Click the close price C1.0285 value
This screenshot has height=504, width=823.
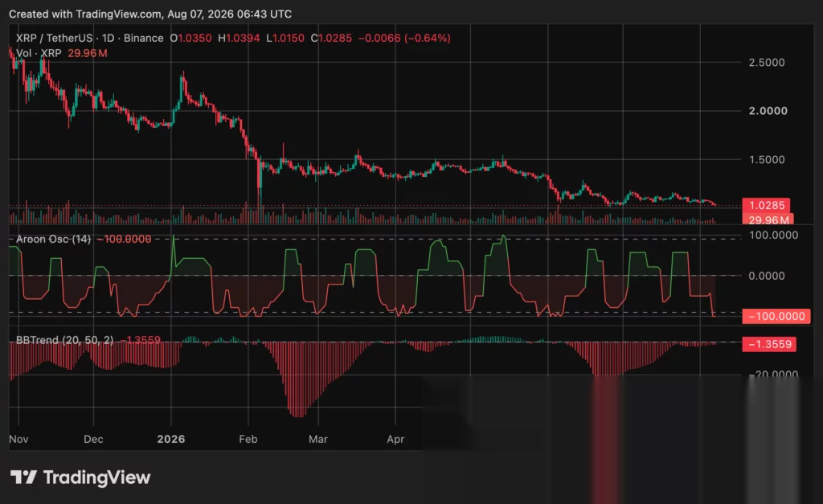(x=331, y=38)
